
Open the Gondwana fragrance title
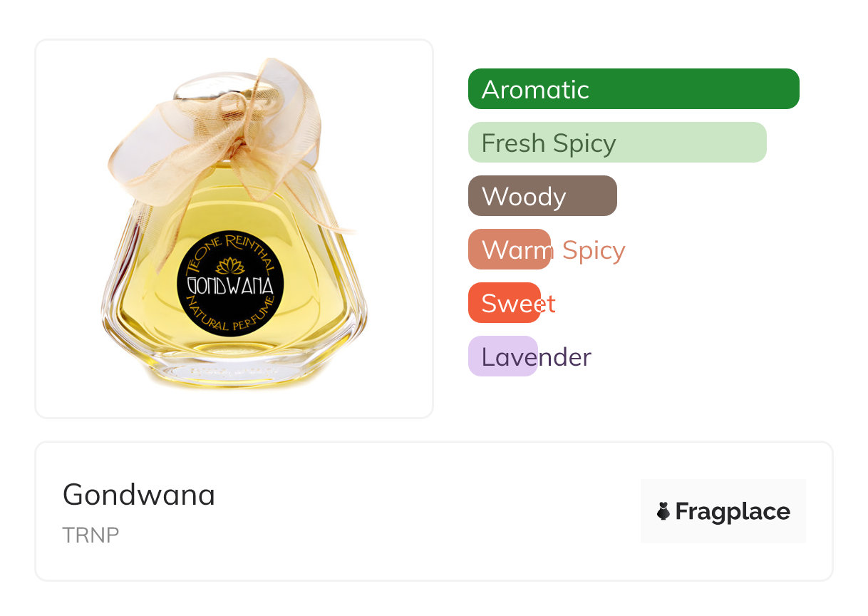coord(139,495)
